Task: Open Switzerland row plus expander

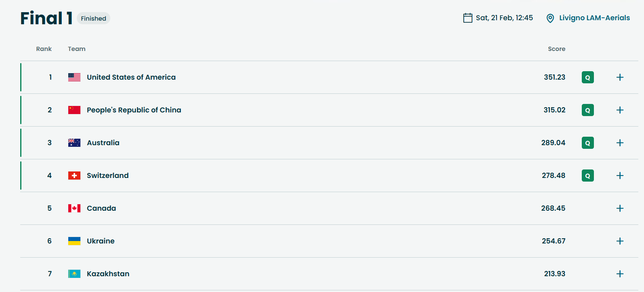Action: [620, 176]
